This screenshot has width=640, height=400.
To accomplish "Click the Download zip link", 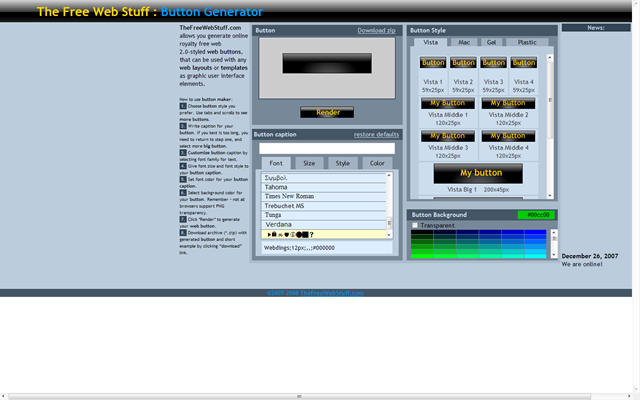I will [376, 31].
